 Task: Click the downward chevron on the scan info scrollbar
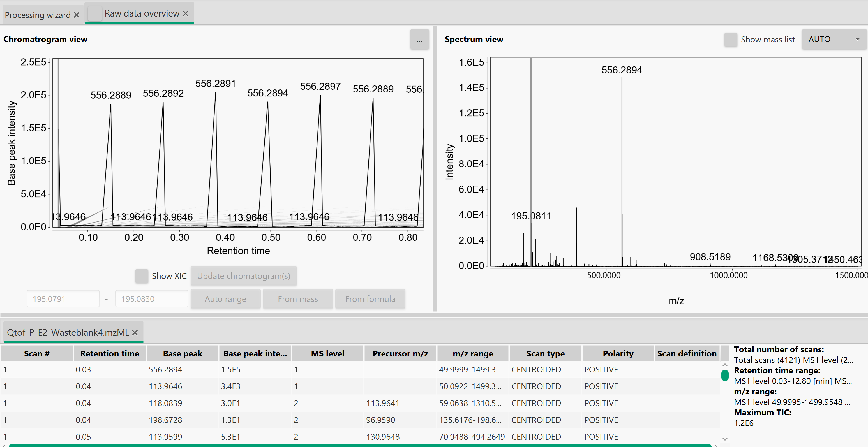[x=724, y=439]
